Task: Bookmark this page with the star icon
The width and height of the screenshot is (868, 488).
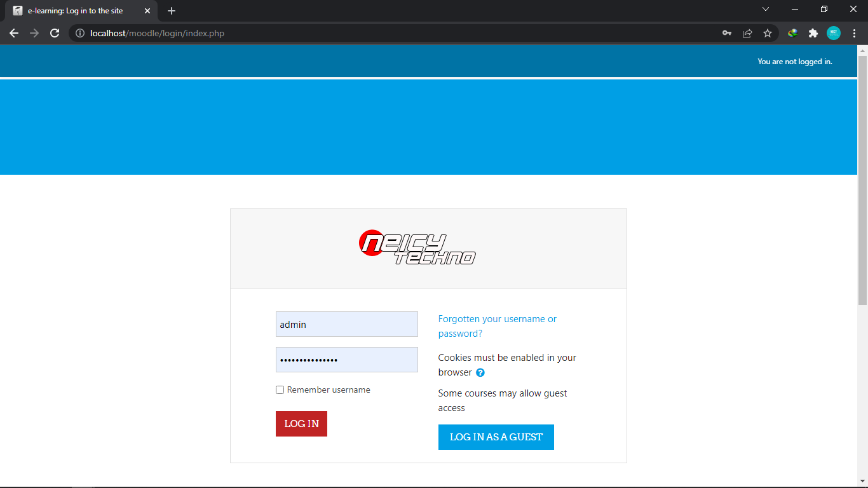Action: 768,33
